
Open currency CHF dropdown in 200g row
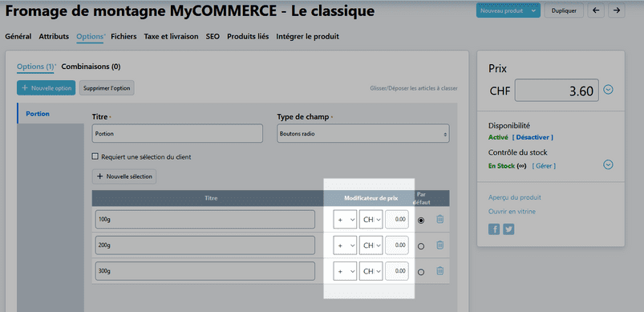click(x=371, y=245)
